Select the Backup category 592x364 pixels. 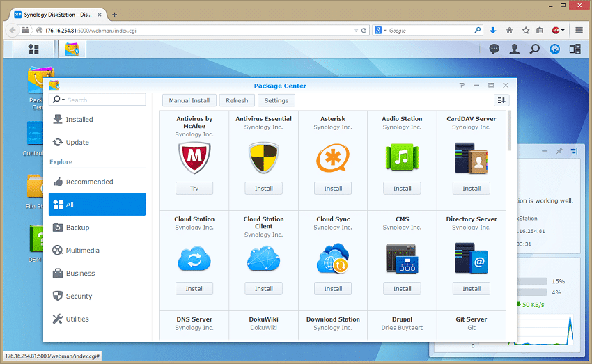coord(97,228)
